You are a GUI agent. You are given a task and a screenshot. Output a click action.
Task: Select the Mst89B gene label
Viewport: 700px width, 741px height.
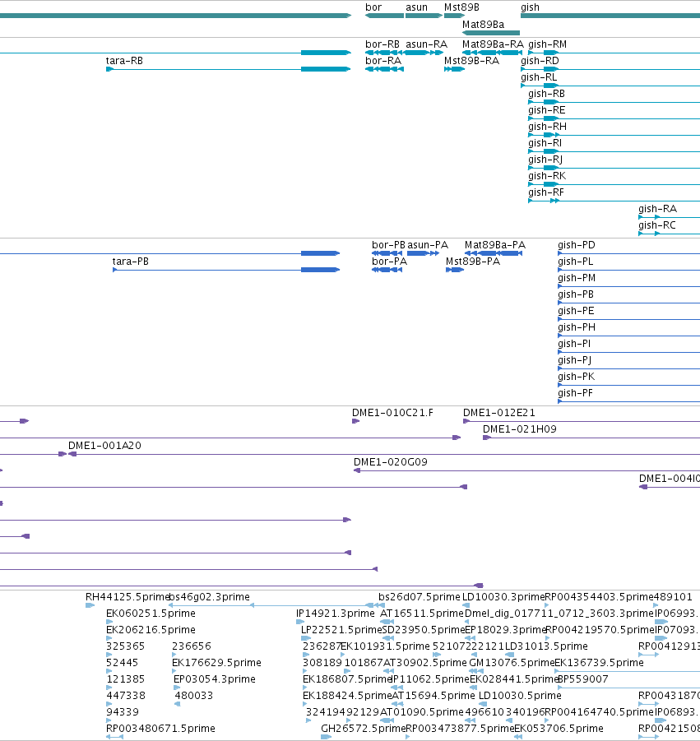(461, 7)
